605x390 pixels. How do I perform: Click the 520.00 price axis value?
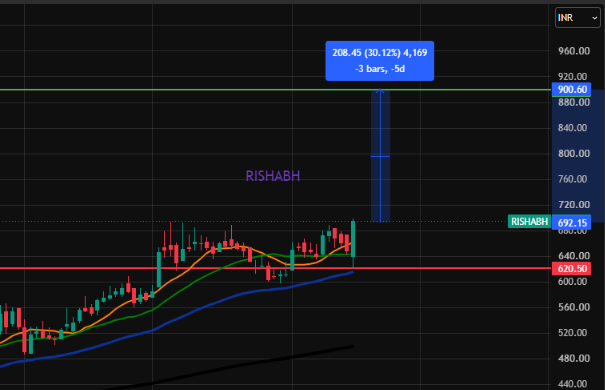point(572,333)
